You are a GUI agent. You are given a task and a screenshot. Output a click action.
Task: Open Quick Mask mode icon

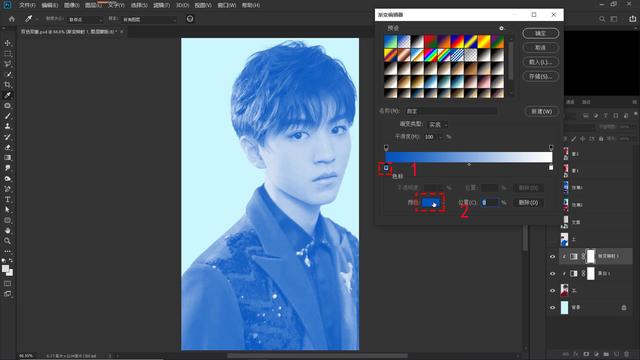7,283
